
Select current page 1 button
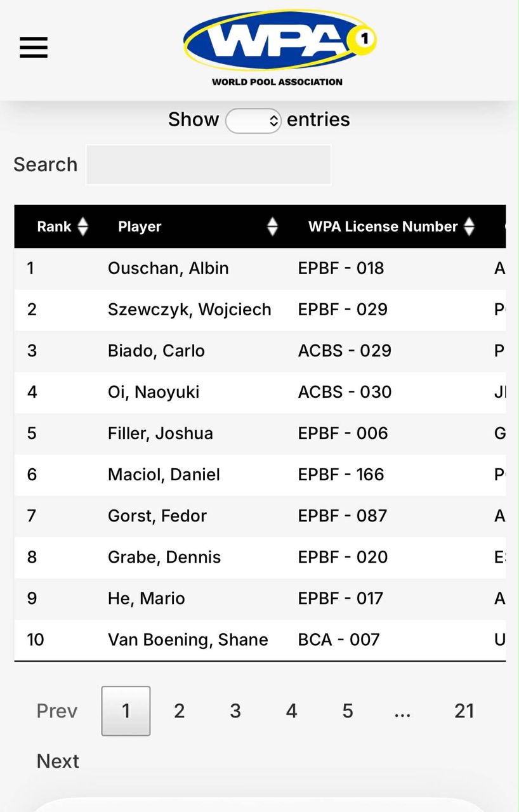(126, 711)
